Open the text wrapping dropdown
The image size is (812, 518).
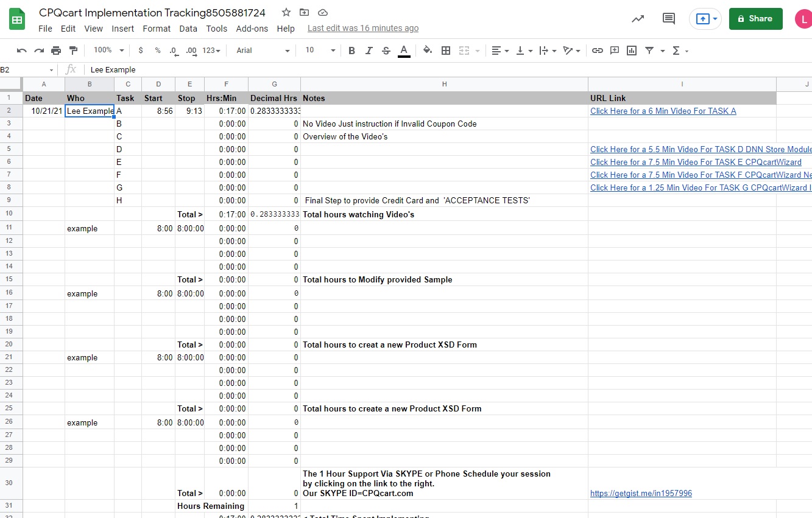point(548,51)
